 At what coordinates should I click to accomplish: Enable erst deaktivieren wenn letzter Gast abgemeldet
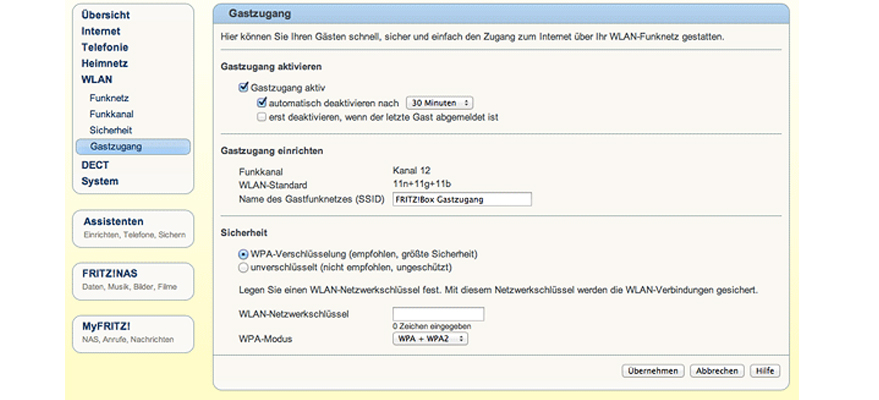262,116
